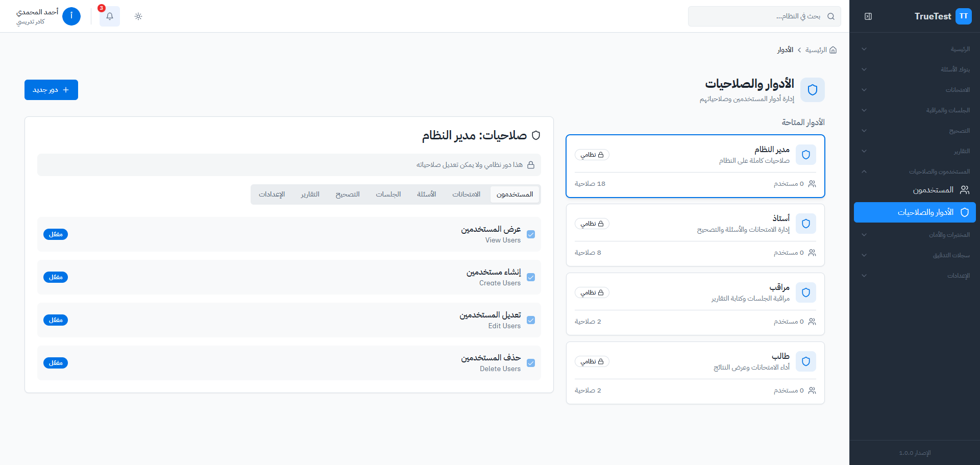Click the home icon in the breadcrumb
The width and height of the screenshot is (980, 465).
pos(833,50)
